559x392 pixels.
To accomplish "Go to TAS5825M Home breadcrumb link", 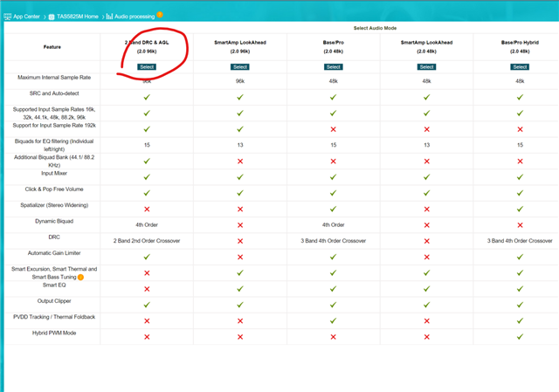I will click(x=78, y=17).
